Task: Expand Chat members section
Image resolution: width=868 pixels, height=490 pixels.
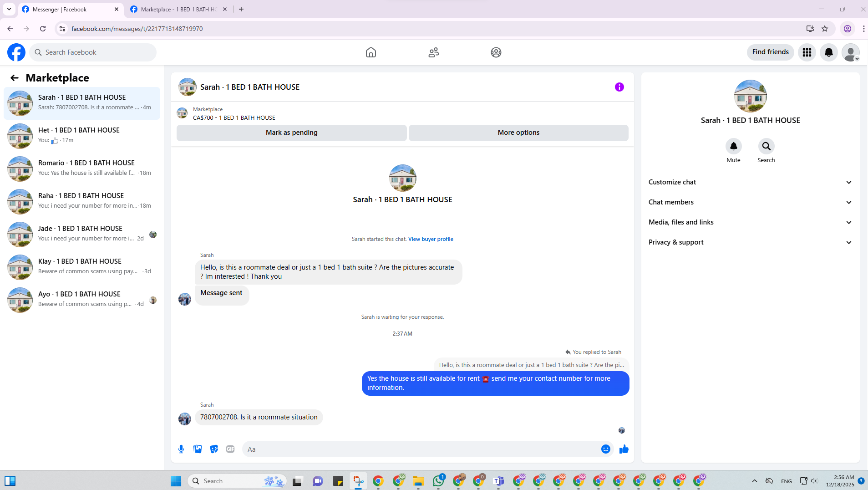Action: pyautogui.click(x=750, y=202)
